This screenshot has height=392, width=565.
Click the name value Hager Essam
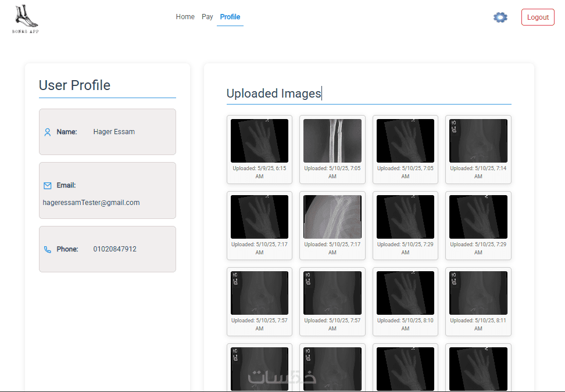[114, 132]
